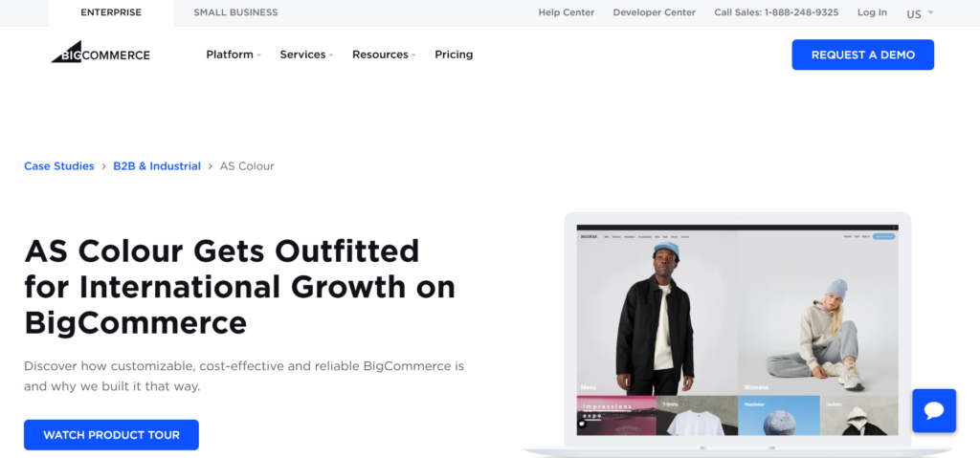Click the Mens model image in laptop preview
The width and height of the screenshot is (980, 458).
pos(657,313)
